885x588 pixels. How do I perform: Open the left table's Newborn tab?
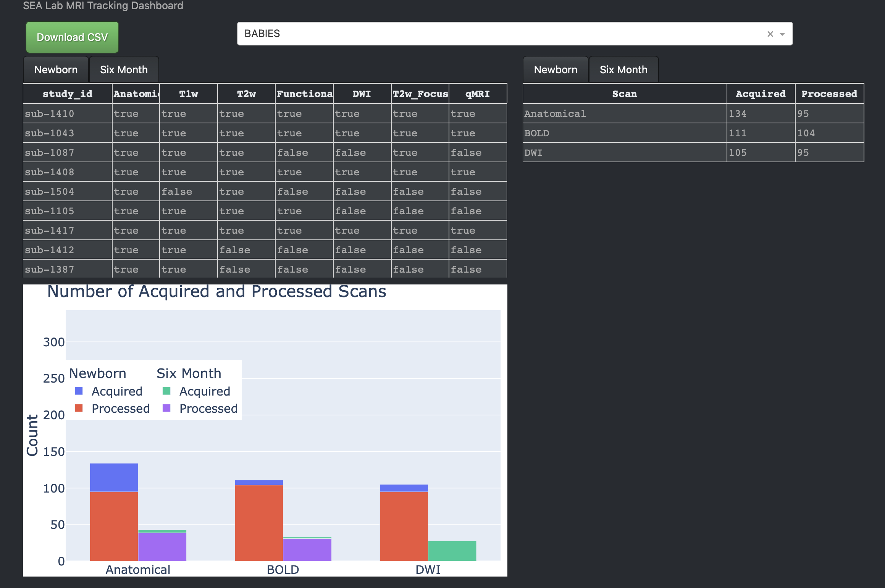56,69
